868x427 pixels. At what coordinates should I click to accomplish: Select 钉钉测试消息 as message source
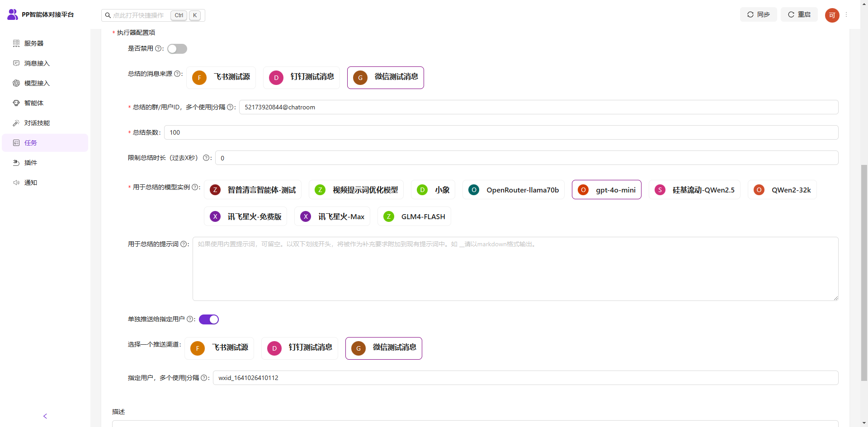(302, 78)
